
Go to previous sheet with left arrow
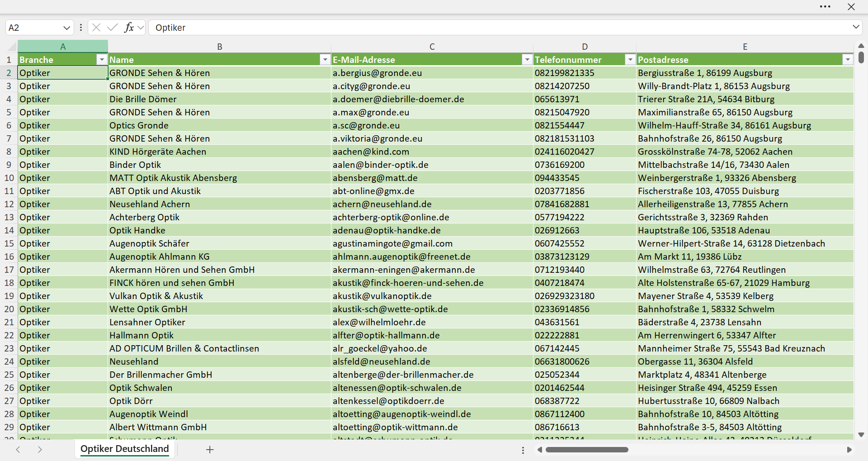tap(18, 449)
